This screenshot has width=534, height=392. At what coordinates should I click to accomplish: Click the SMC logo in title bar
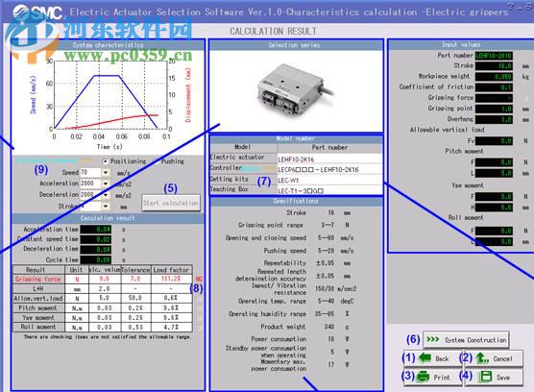tap(37, 12)
